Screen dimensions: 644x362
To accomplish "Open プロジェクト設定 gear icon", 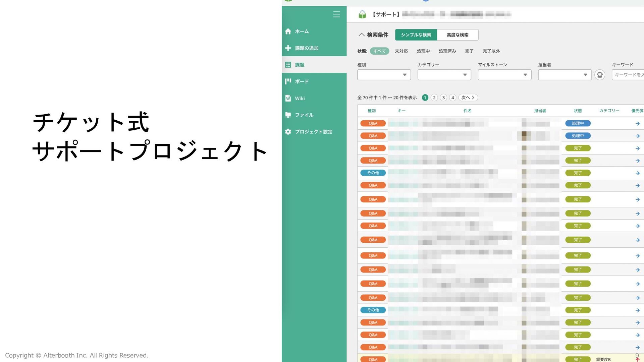I will point(288,132).
